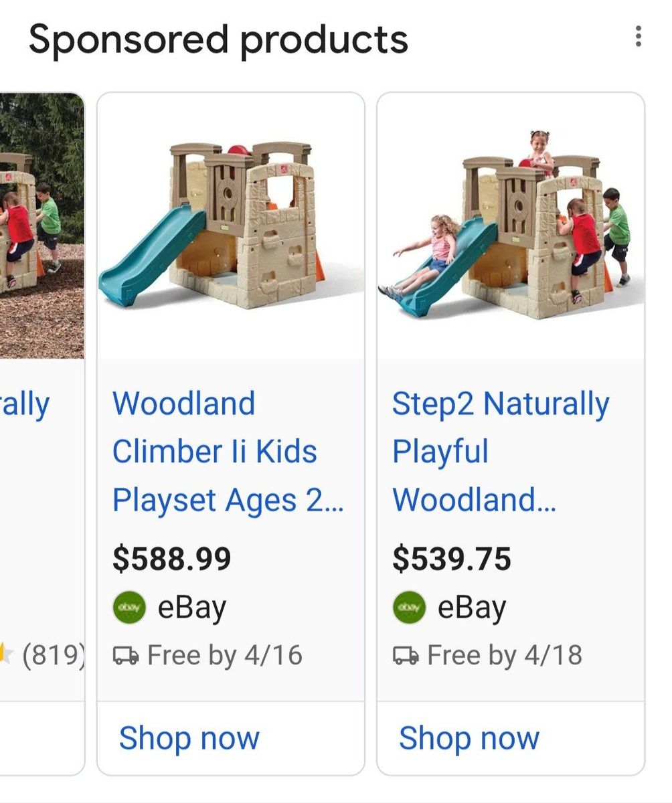The width and height of the screenshot is (672, 803).
Task: Click the Free by 4/16 delivery text
Action: pos(224,656)
